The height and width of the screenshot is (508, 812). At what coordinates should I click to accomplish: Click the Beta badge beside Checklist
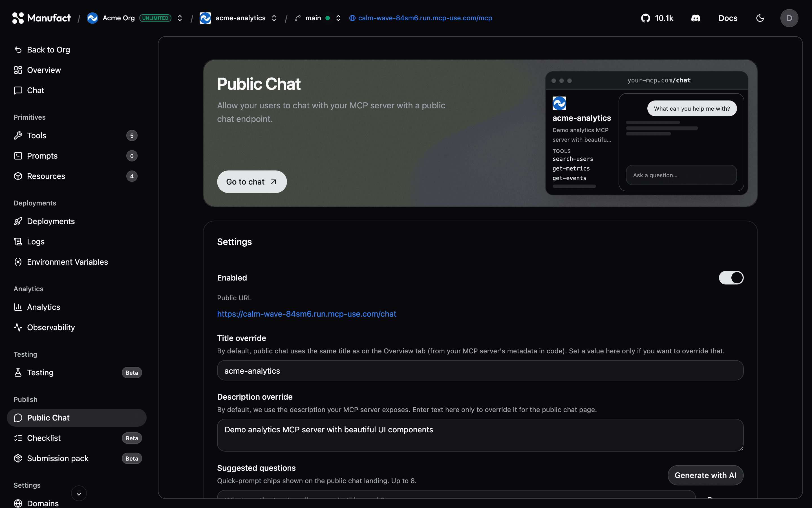132,438
